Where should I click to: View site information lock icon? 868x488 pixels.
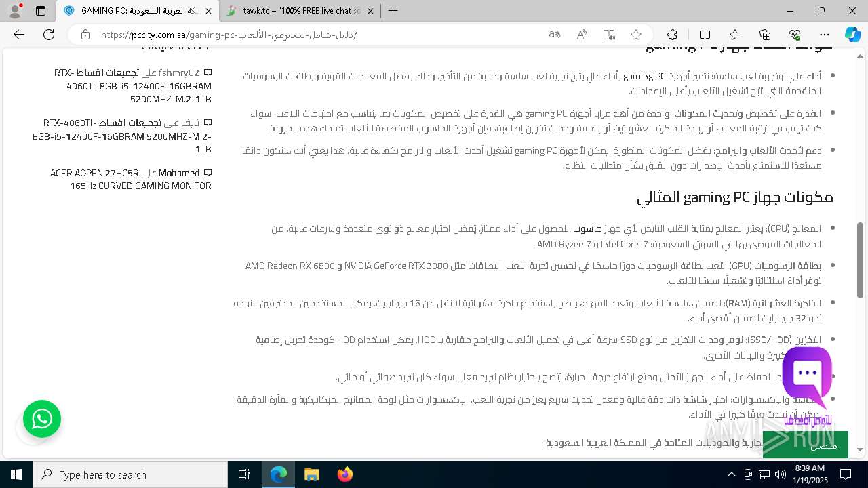tap(85, 35)
